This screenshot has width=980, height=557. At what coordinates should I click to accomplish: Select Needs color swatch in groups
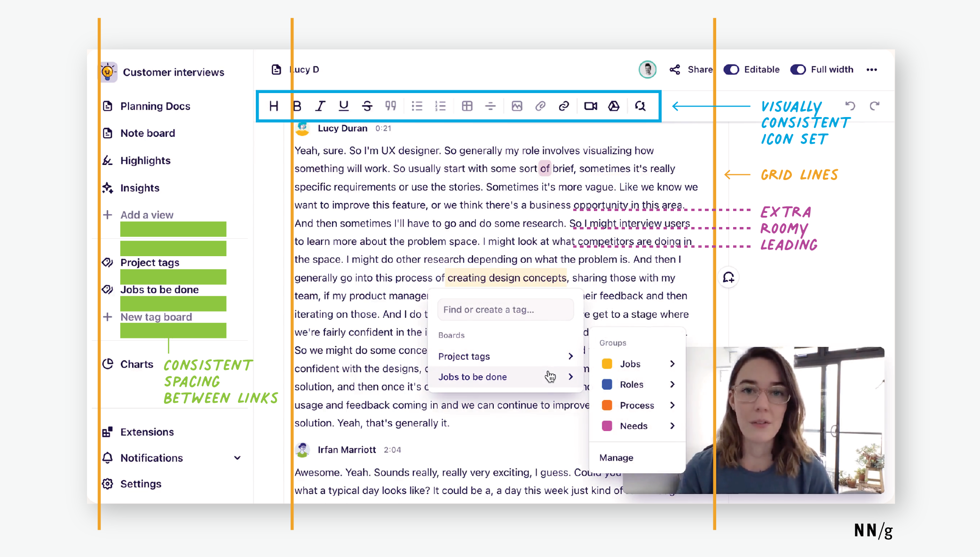click(x=607, y=426)
